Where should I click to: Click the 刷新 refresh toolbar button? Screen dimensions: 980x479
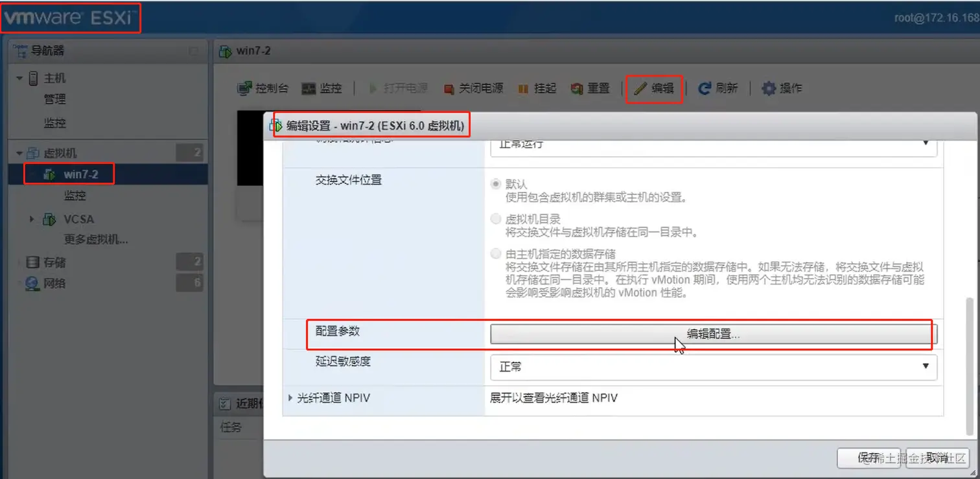pyautogui.click(x=717, y=88)
